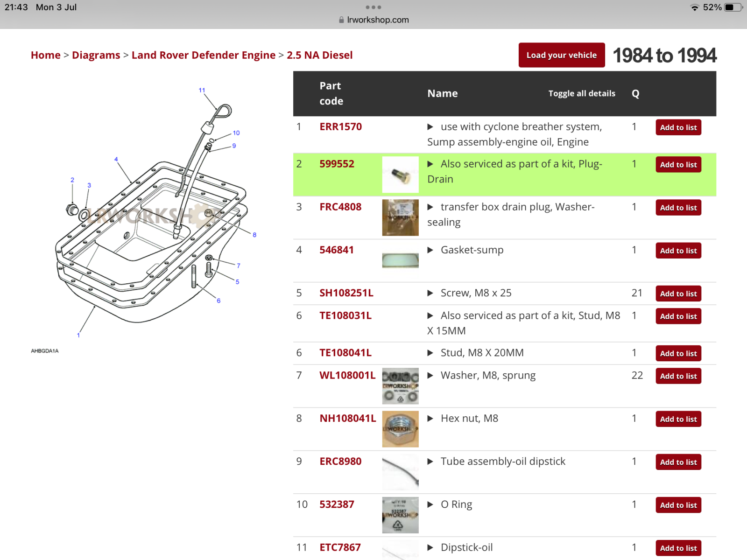Add ERC8980 tube assembly to list

(x=678, y=462)
